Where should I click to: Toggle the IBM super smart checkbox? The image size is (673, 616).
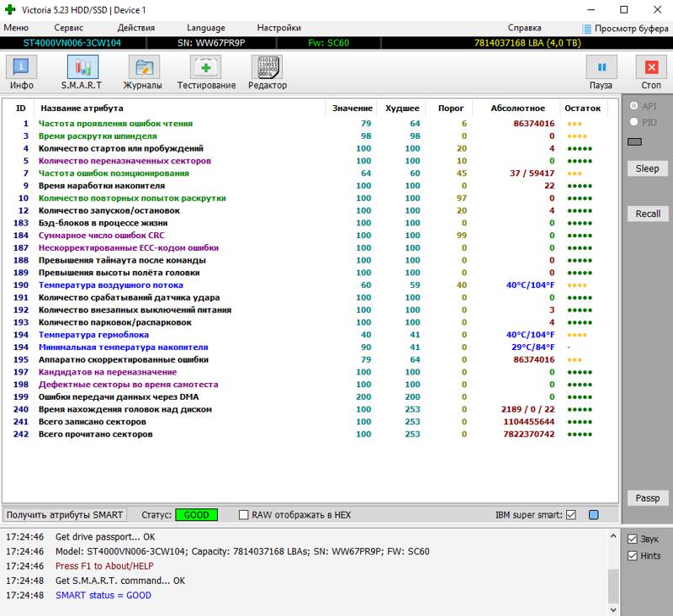(571, 515)
